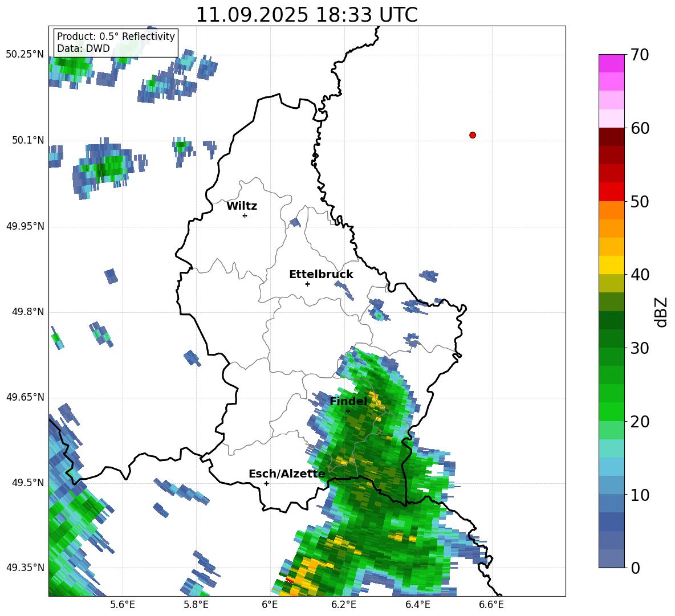Select the Findel city label
The image size is (675, 616).
point(348,401)
